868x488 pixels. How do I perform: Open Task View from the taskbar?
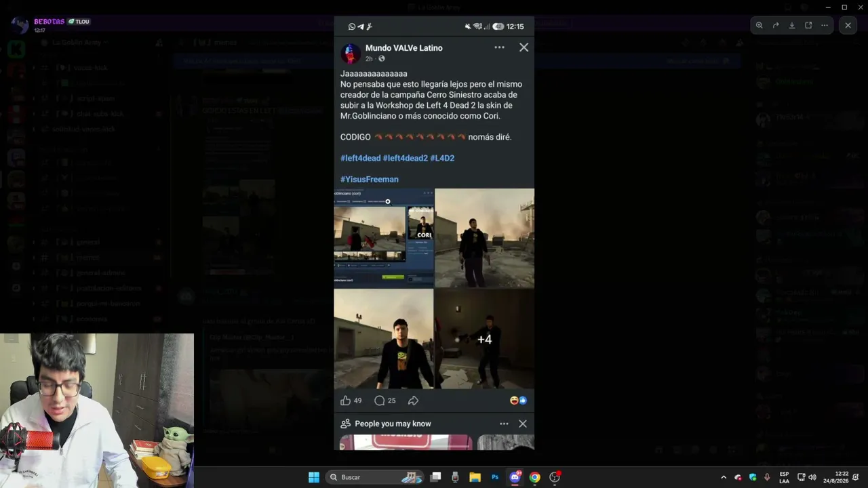[x=436, y=477]
